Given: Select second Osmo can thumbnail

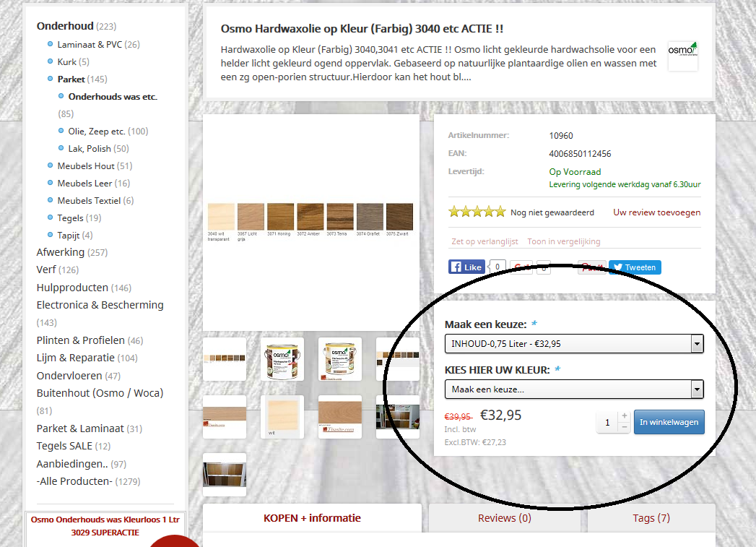Looking at the screenshot, I should (340, 359).
